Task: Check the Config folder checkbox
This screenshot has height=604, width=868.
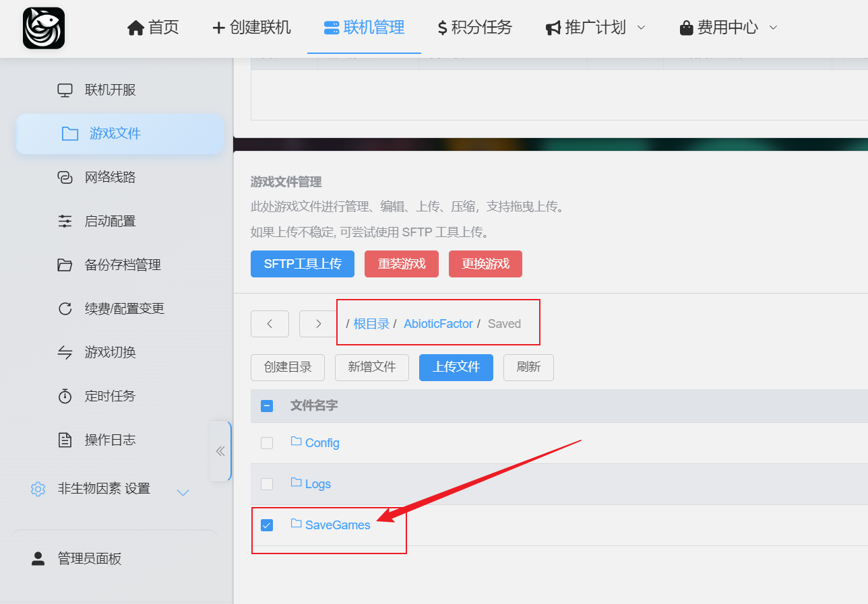Action: click(267, 443)
